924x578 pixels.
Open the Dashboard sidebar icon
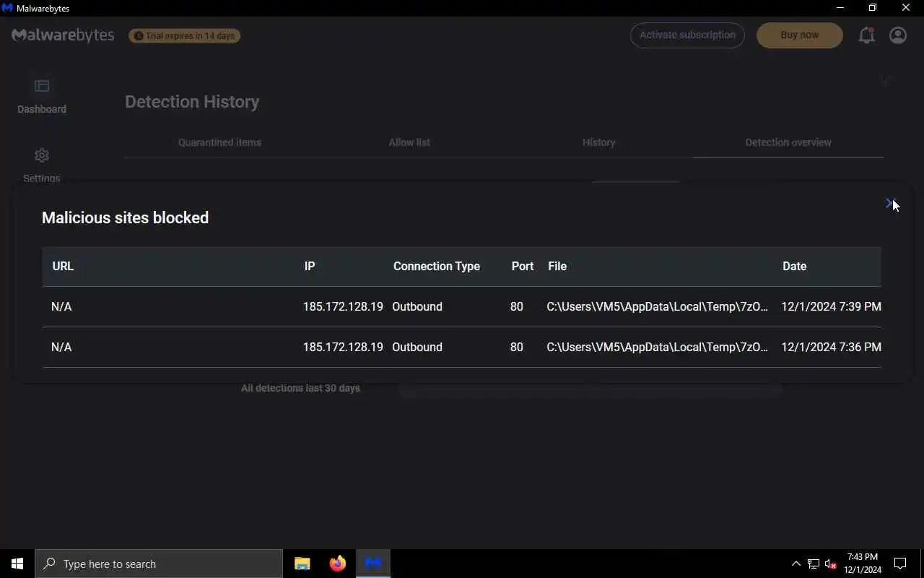42,86
